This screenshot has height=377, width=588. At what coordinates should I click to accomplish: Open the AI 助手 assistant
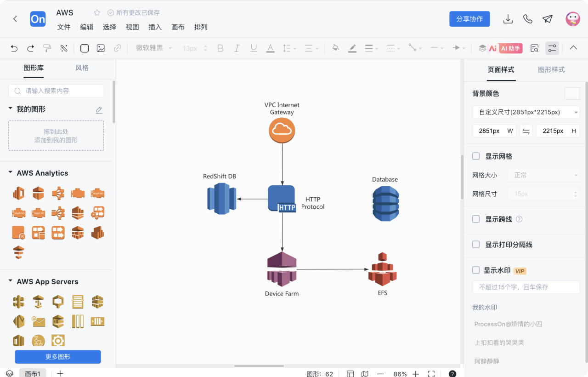505,48
